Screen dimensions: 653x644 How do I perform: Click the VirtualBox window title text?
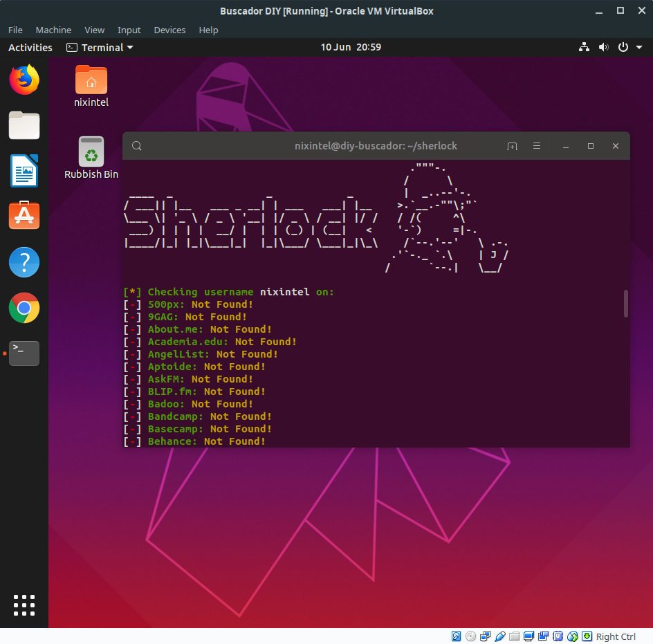click(326, 11)
